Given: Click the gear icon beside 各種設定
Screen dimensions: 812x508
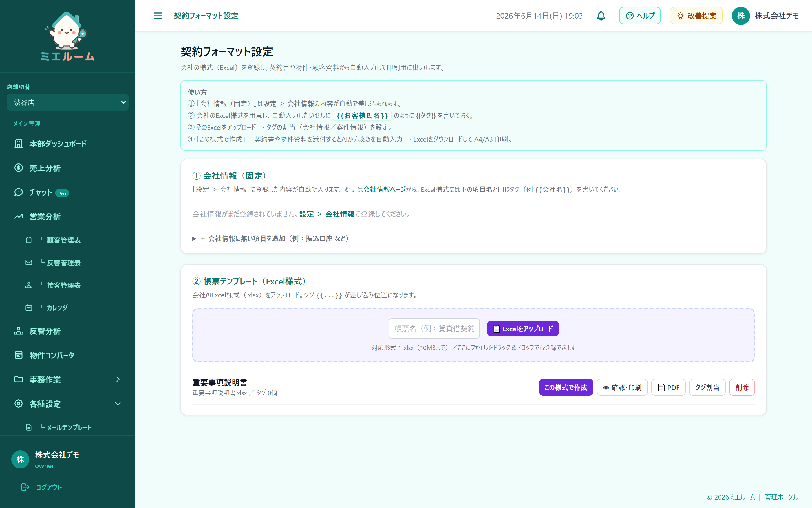Looking at the screenshot, I should tap(19, 404).
